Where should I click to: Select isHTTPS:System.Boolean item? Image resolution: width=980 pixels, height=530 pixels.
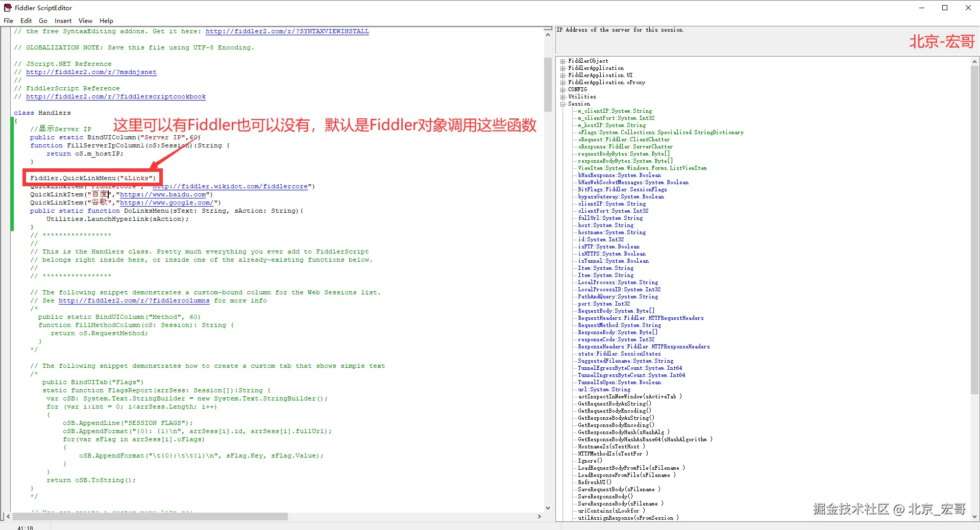click(x=611, y=254)
